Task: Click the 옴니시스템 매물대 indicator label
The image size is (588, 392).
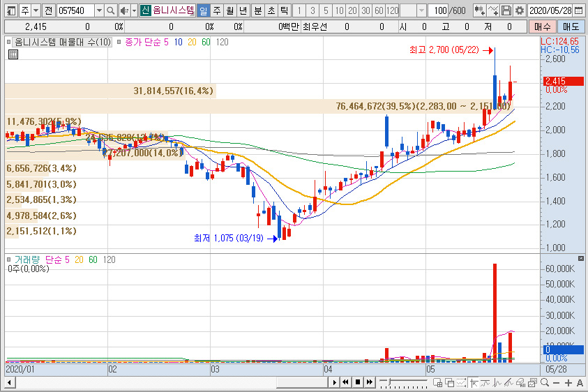Action: [x=63, y=42]
